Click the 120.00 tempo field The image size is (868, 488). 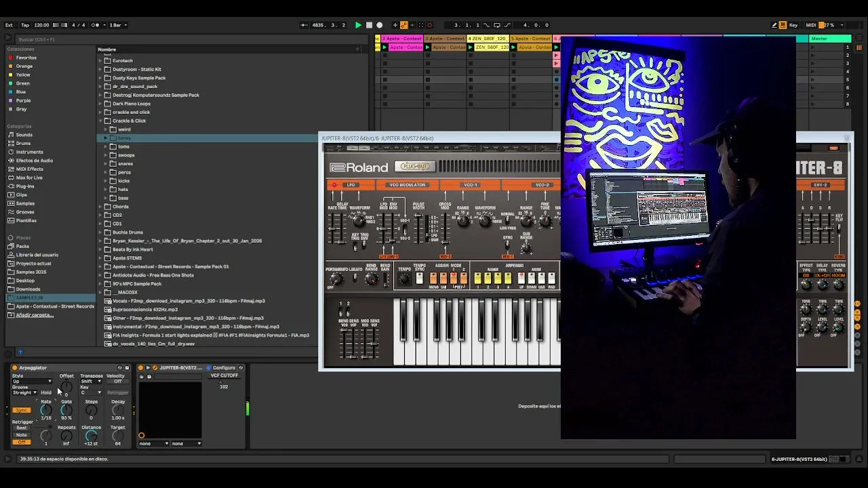41,25
